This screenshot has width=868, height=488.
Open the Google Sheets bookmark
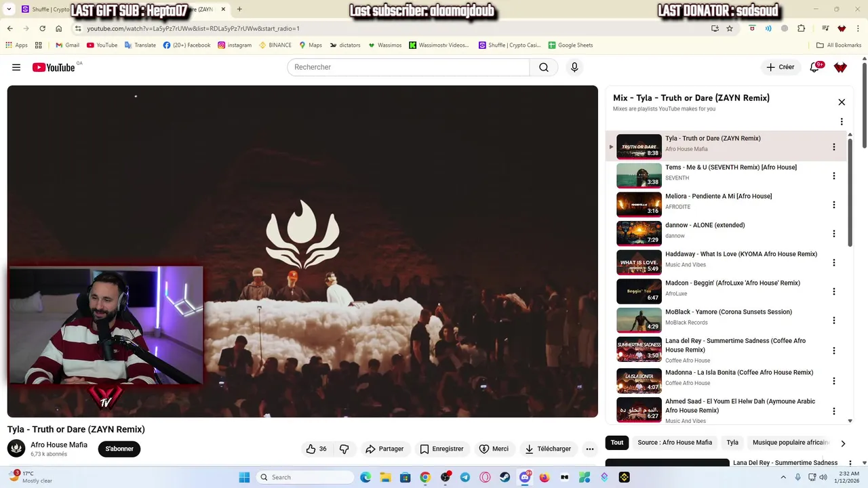point(570,45)
